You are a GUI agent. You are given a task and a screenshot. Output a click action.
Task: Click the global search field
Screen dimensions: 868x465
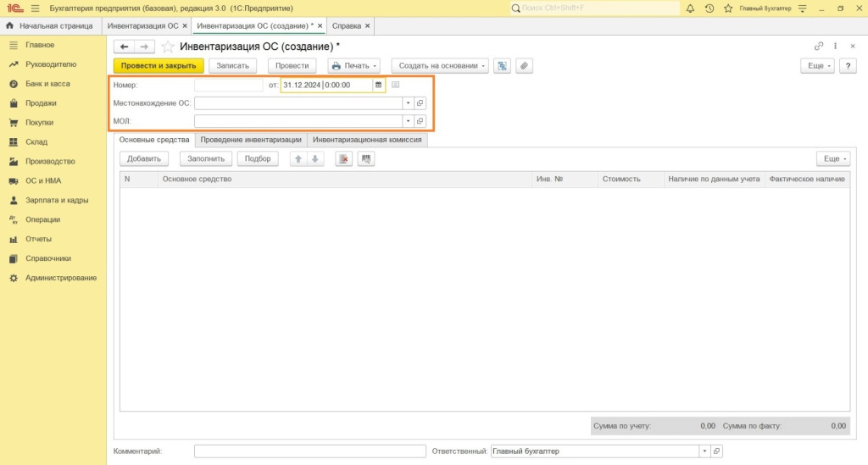[x=595, y=8]
